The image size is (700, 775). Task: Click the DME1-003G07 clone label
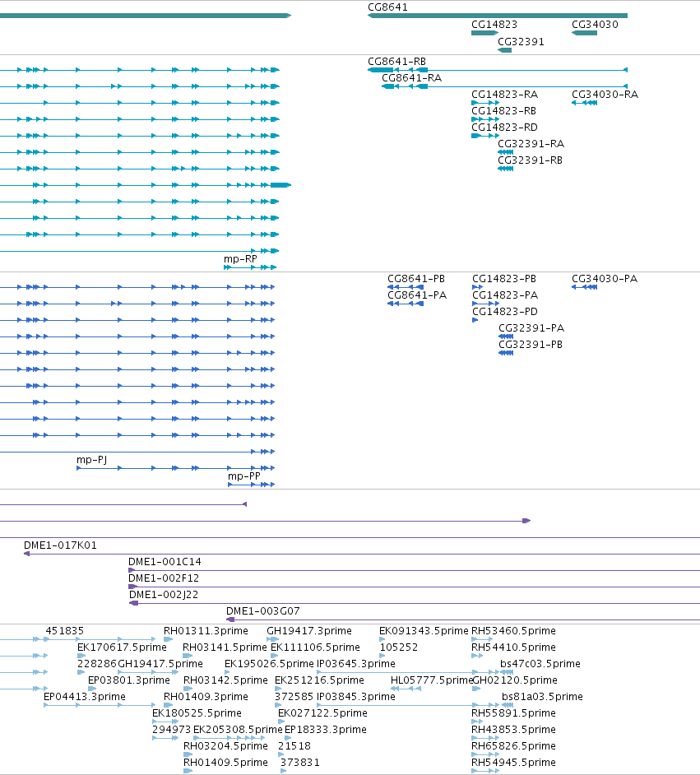pyautogui.click(x=263, y=611)
